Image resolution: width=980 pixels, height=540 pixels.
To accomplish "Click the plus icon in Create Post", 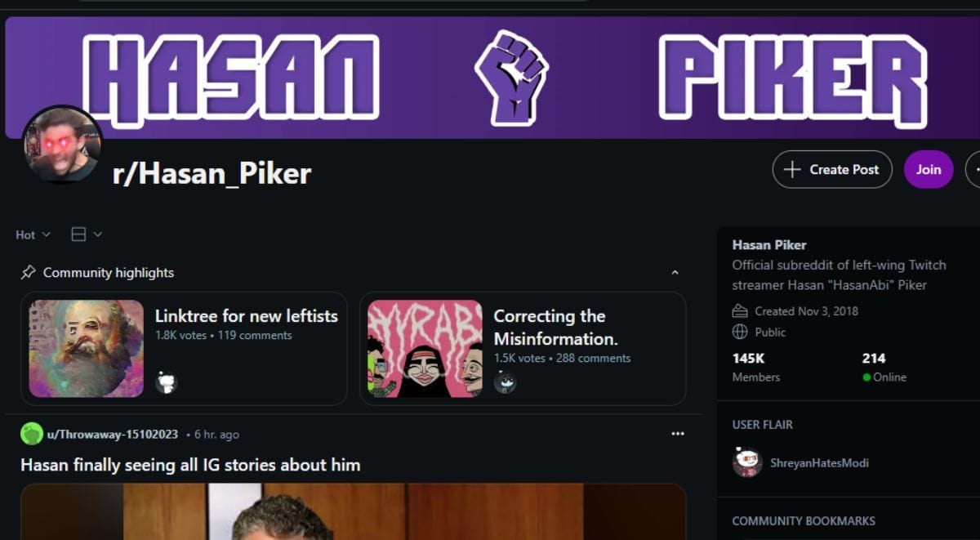I will point(791,169).
